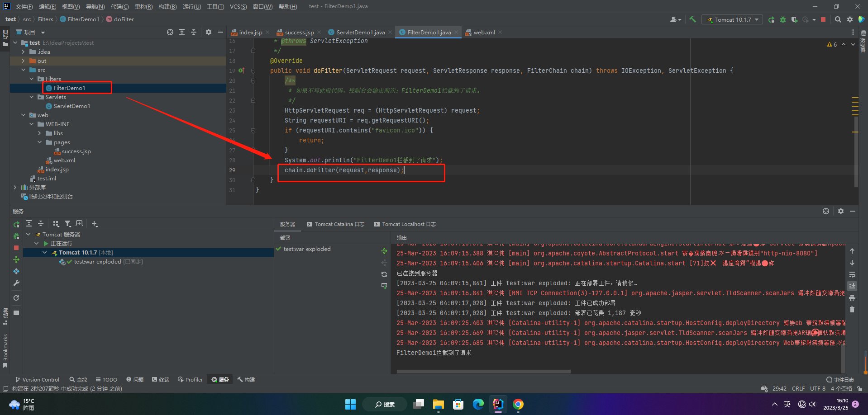Open the VCS(S) menu

point(238,6)
